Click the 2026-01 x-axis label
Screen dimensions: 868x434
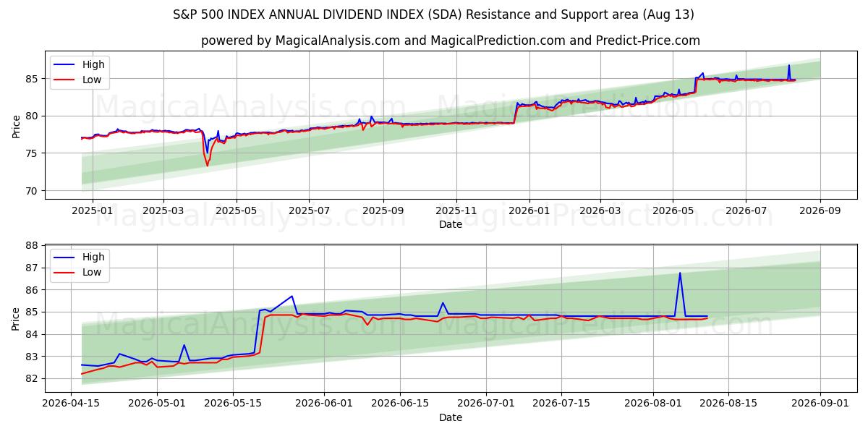529,210
